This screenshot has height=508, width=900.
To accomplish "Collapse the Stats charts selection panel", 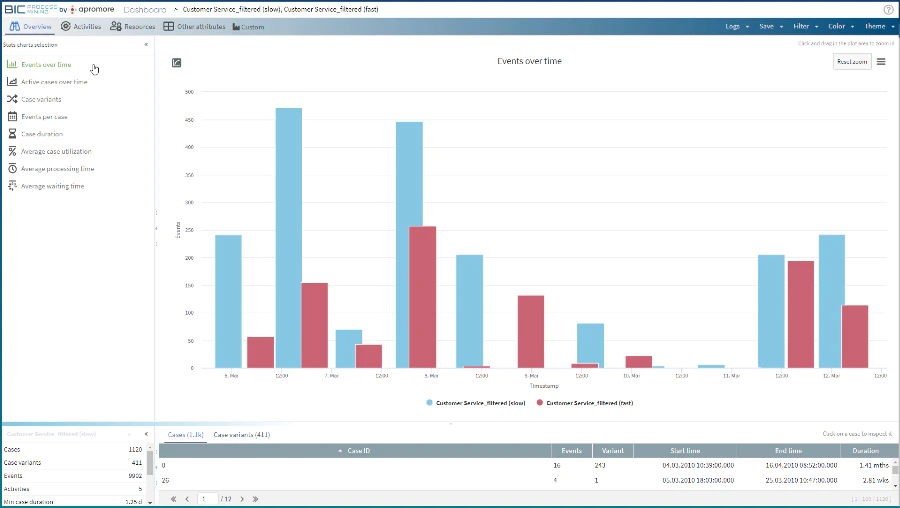I will (x=146, y=44).
